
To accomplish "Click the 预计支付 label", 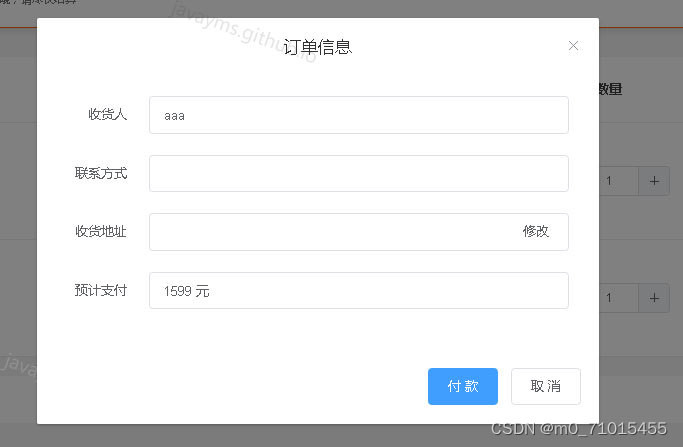I will 101,290.
